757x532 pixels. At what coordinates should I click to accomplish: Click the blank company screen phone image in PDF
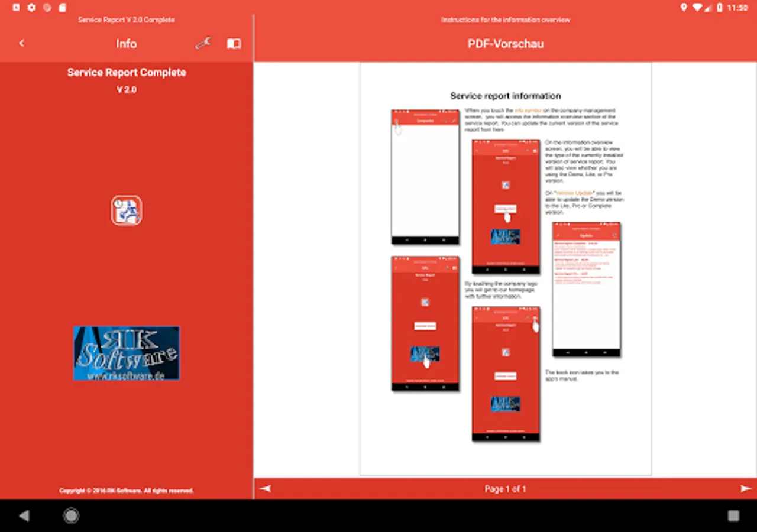(425, 177)
